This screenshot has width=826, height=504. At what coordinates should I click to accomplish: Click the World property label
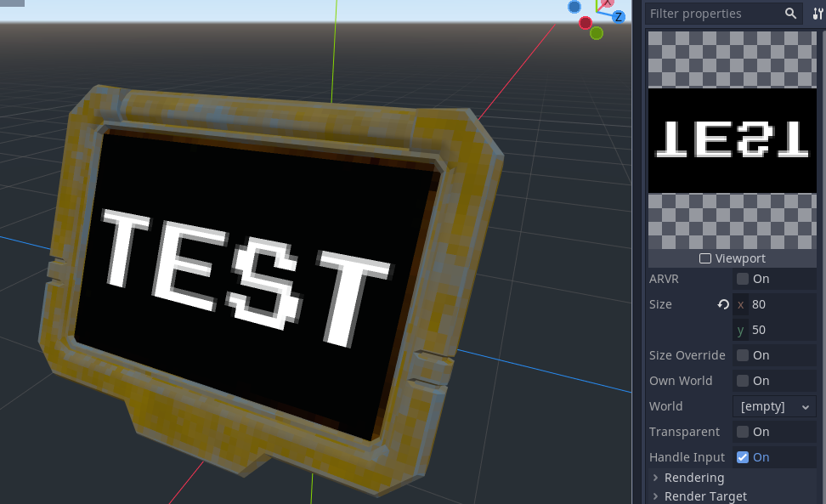coord(666,406)
